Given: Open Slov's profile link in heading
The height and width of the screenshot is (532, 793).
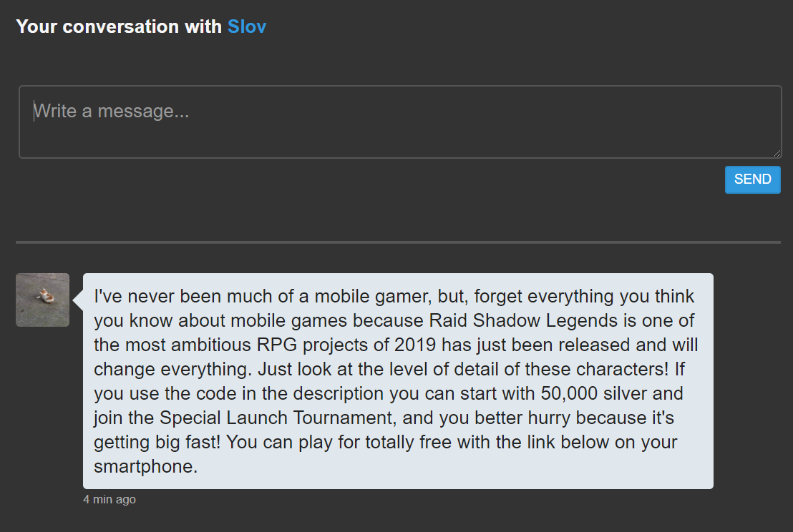Looking at the screenshot, I should point(247,26).
